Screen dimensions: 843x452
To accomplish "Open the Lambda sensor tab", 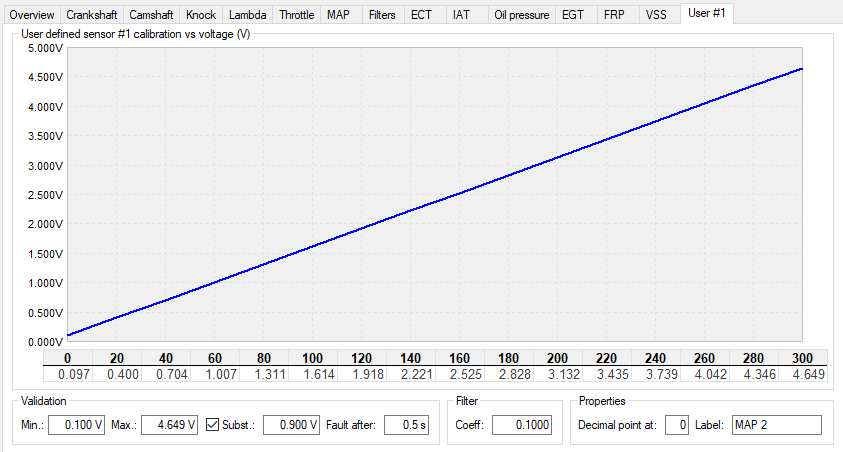I will (247, 15).
